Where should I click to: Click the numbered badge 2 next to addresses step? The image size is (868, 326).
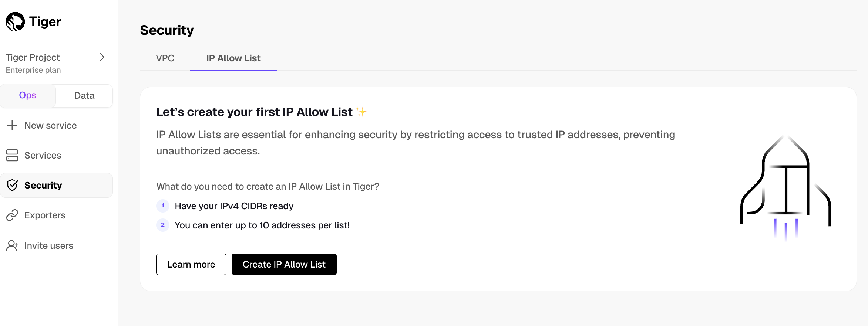click(163, 225)
